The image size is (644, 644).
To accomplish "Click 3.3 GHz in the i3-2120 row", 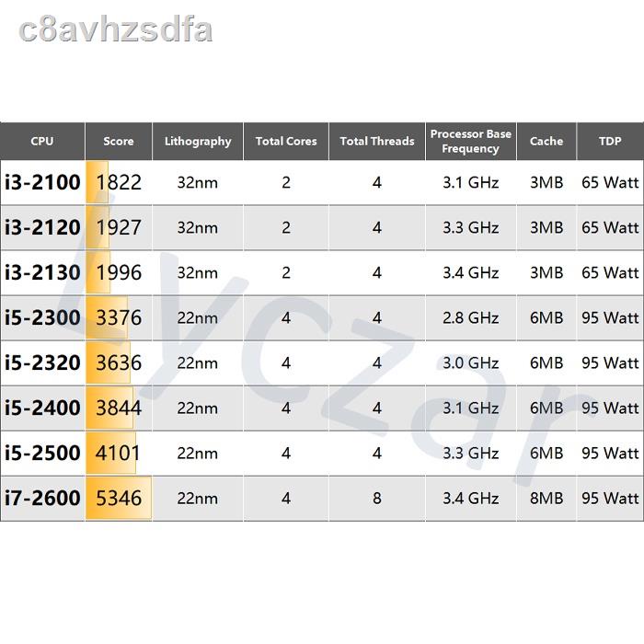I will (x=471, y=227).
